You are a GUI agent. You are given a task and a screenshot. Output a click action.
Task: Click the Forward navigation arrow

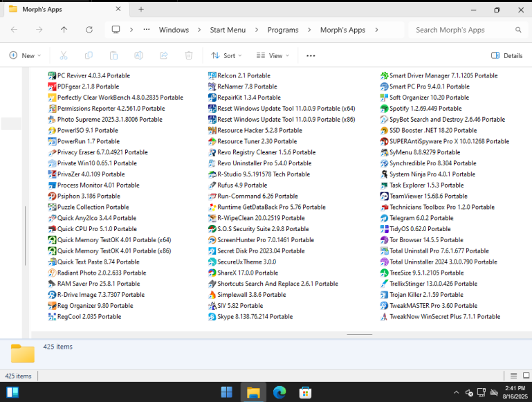point(39,30)
